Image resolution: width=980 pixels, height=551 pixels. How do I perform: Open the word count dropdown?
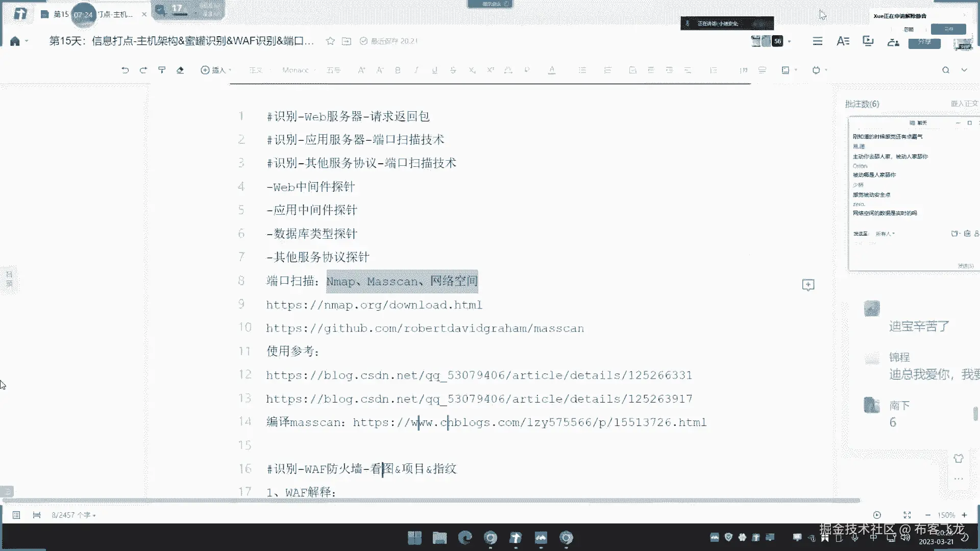click(73, 515)
